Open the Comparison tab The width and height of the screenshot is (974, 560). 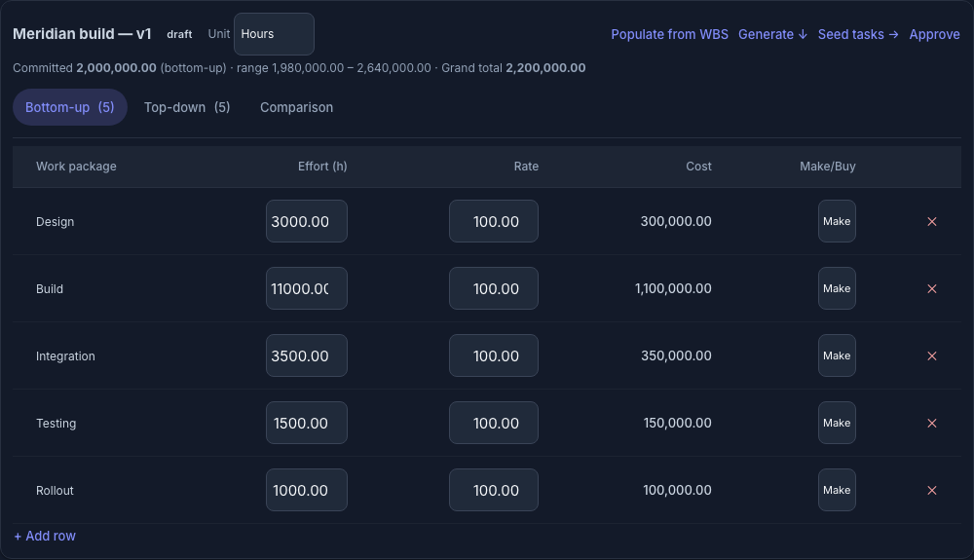point(296,107)
